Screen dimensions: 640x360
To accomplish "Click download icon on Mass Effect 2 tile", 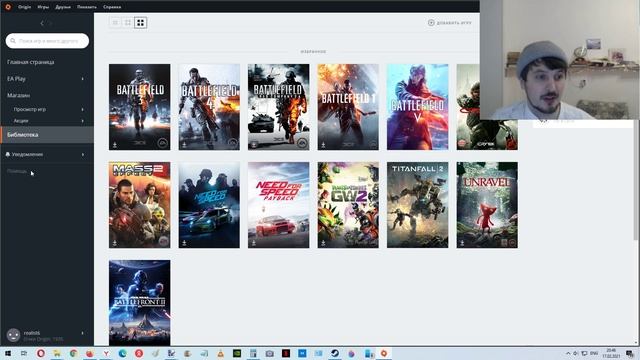I will pyautogui.click(x=115, y=243).
